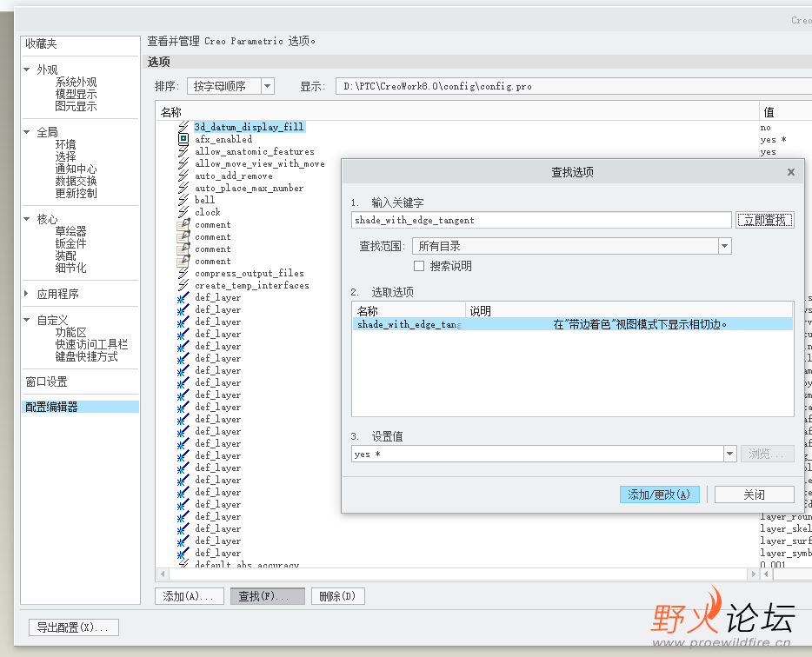Open 钣金件 settings
This screenshot has height=657, width=812.
(x=71, y=243)
